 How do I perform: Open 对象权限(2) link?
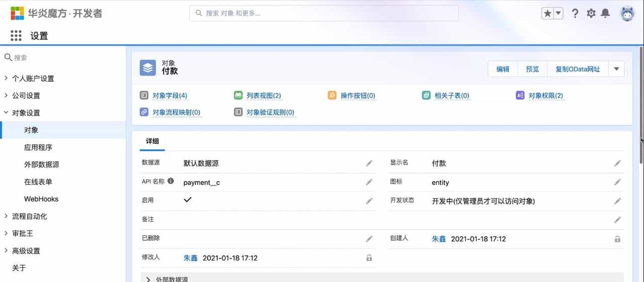coord(546,96)
